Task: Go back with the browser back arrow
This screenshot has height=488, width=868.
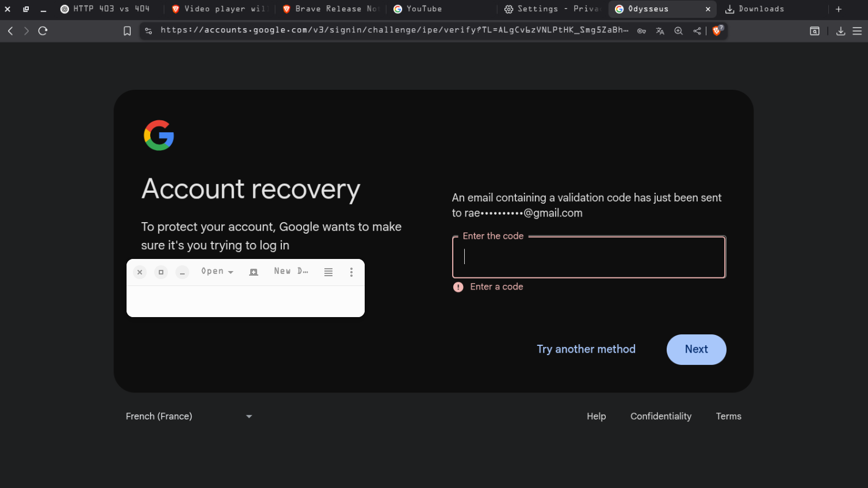Action: click(10, 31)
